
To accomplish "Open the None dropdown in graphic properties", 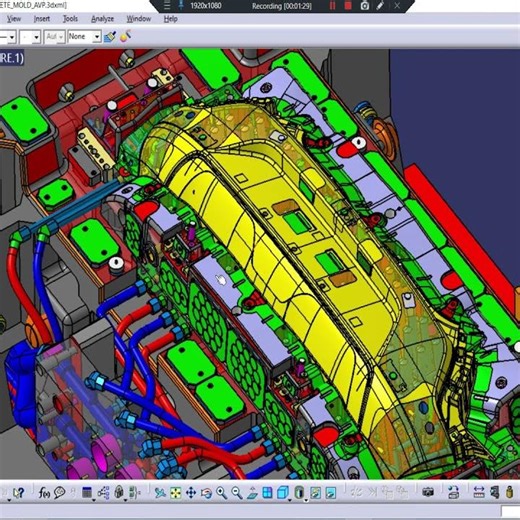I will pyautogui.click(x=97, y=37).
